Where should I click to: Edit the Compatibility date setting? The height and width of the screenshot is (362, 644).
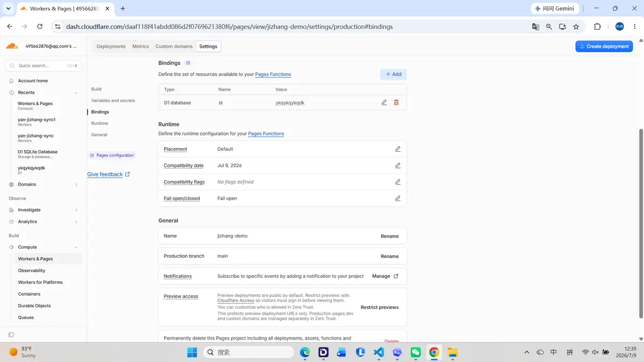tap(398, 166)
